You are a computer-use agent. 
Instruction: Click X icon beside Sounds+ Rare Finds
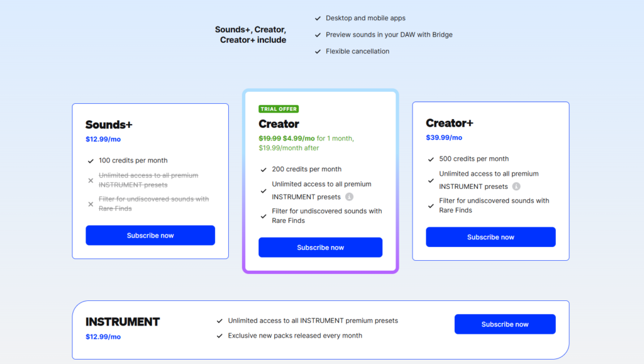pyautogui.click(x=91, y=204)
